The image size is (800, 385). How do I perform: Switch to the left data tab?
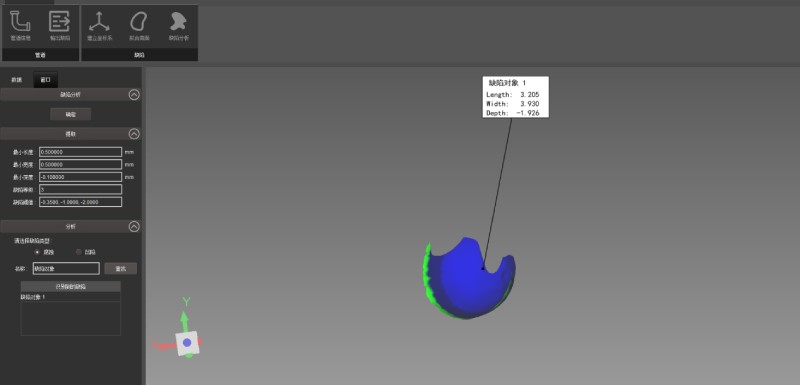tap(17, 80)
